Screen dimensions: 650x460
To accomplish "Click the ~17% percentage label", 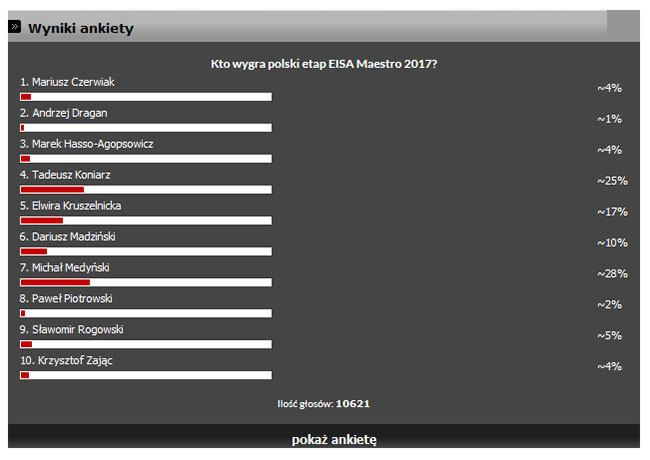I will [x=612, y=212].
